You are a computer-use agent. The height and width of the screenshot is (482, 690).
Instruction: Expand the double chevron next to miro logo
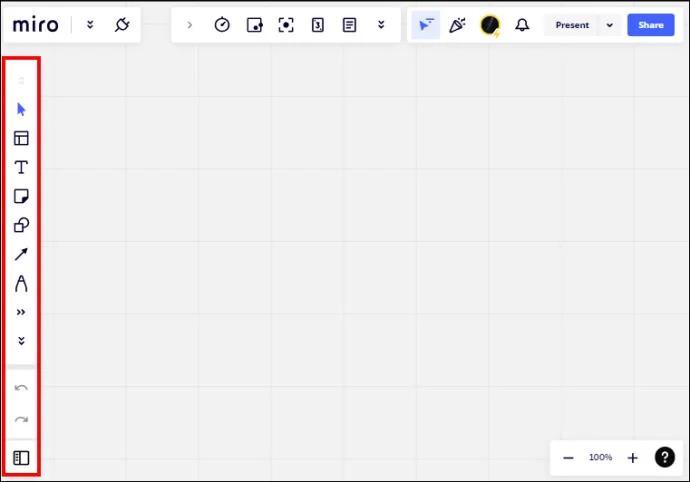(90, 25)
